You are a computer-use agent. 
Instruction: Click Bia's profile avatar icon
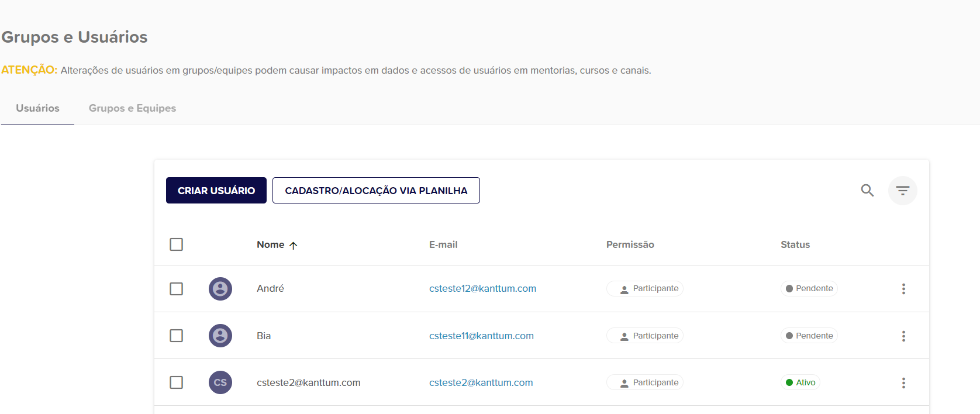pos(220,336)
